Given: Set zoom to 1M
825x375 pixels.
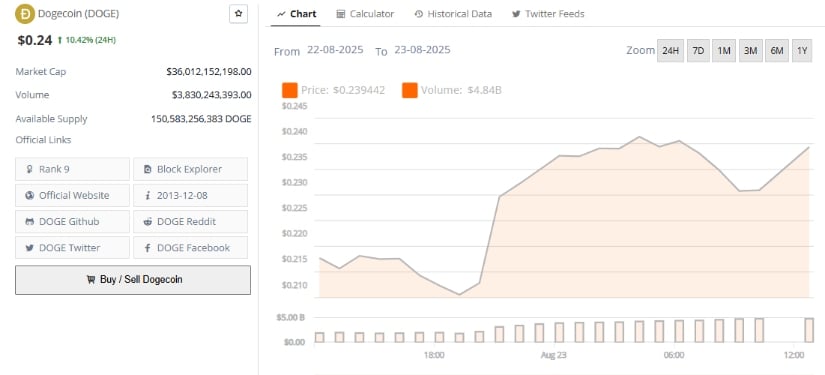Looking at the screenshot, I should pos(724,50).
